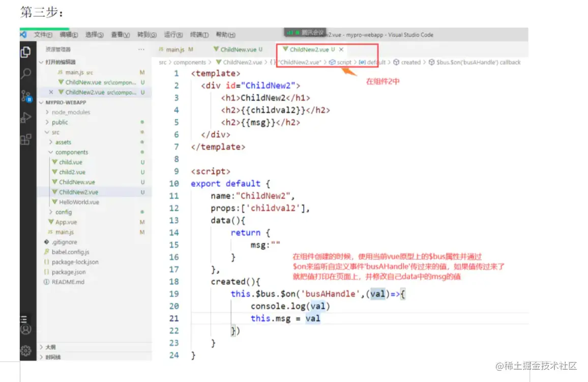Screen dimensions: 588x382
Task: Switch to the main.js editor tab
Action: tap(175, 49)
